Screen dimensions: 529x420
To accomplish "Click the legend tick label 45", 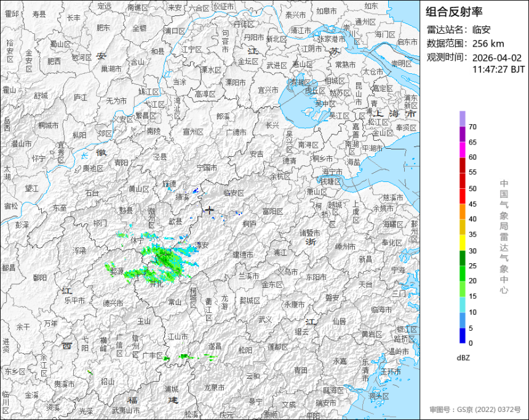I will tap(472, 204).
